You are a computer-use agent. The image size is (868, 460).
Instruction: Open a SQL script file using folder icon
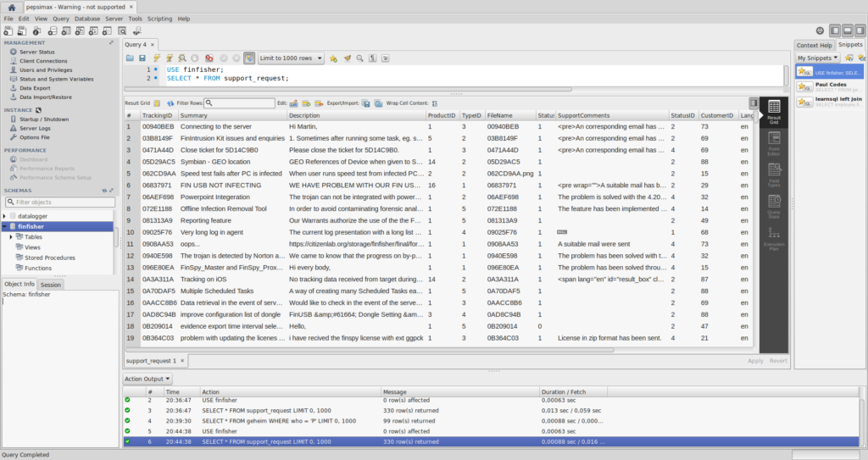(x=131, y=58)
